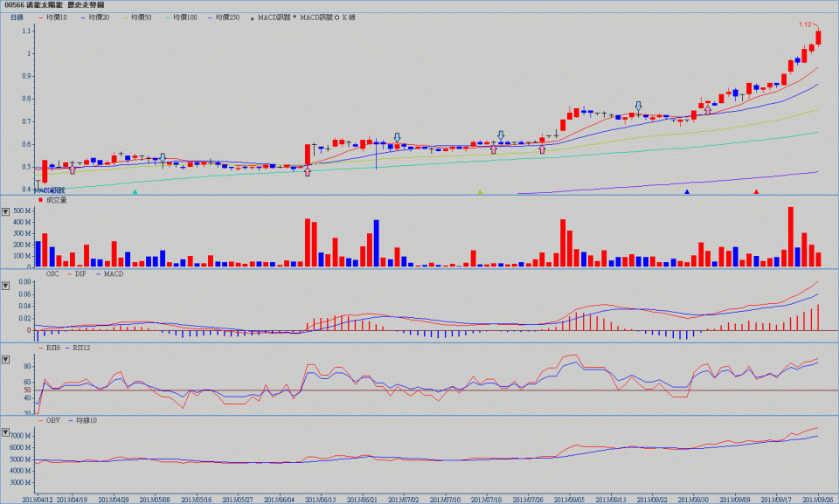
Task: Click the pink buy arrow near 2013/04/19
Action: [72, 169]
